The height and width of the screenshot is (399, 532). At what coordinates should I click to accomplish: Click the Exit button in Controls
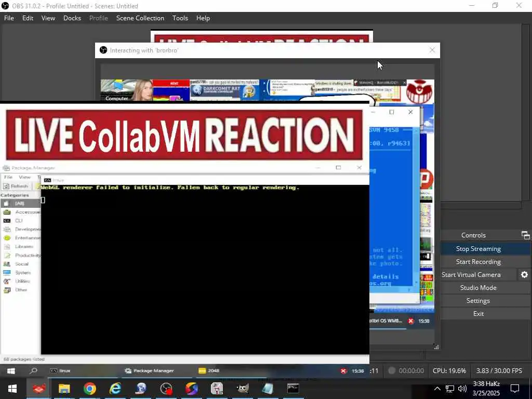click(478, 313)
